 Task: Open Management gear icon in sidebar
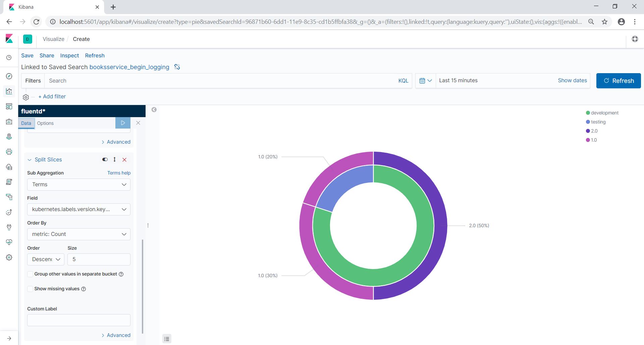9,257
